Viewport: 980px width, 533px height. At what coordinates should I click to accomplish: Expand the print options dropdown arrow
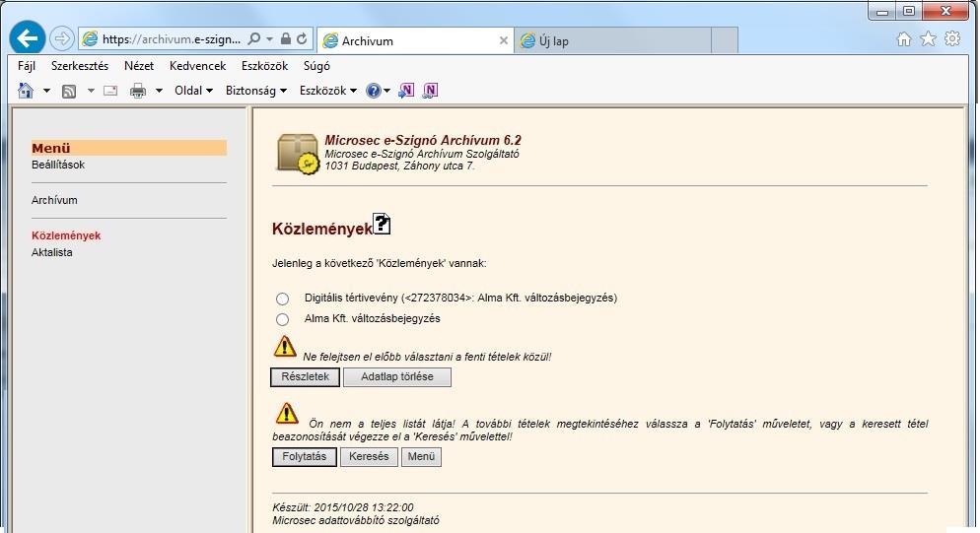pos(159,91)
